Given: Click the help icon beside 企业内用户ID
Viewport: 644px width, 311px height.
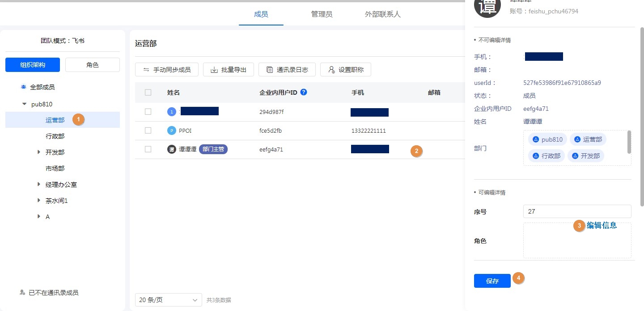Looking at the screenshot, I should click(304, 92).
